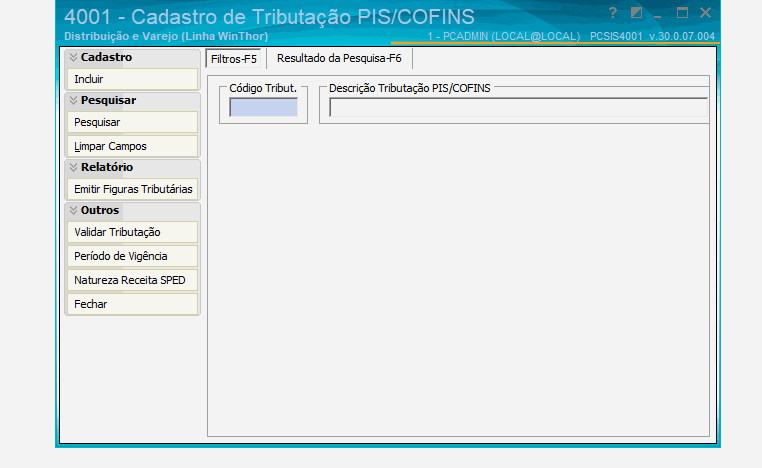Image resolution: width=762 pixels, height=468 pixels.
Task: Click the Fechar button
Action: point(132,304)
